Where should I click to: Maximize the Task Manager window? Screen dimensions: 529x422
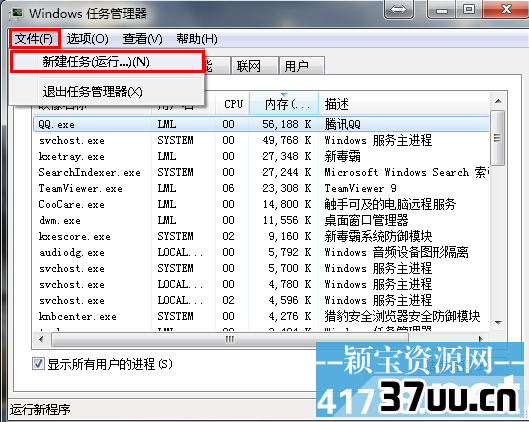click(x=469, y=9)
